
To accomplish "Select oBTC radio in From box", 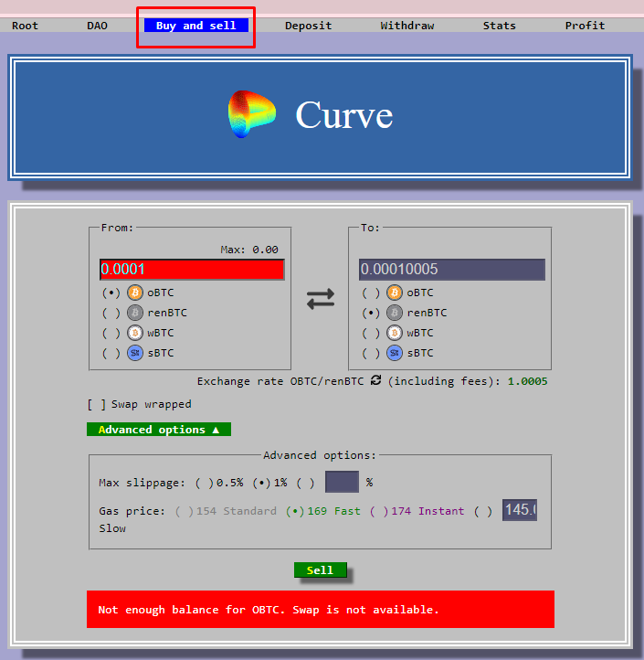I will (x=111, y=293).
